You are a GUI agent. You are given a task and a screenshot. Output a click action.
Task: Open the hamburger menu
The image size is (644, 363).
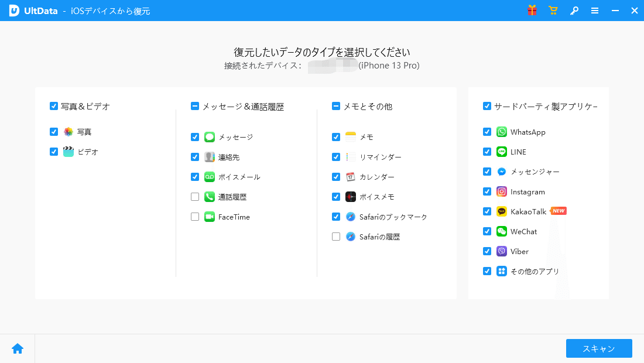pyautogui.click(x=595, y=10)
